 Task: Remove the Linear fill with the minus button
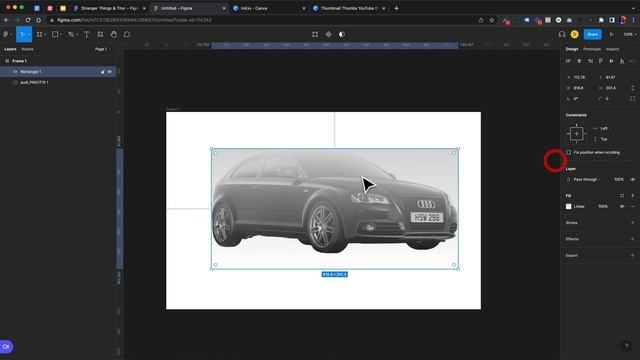click(x=633, y=207)
